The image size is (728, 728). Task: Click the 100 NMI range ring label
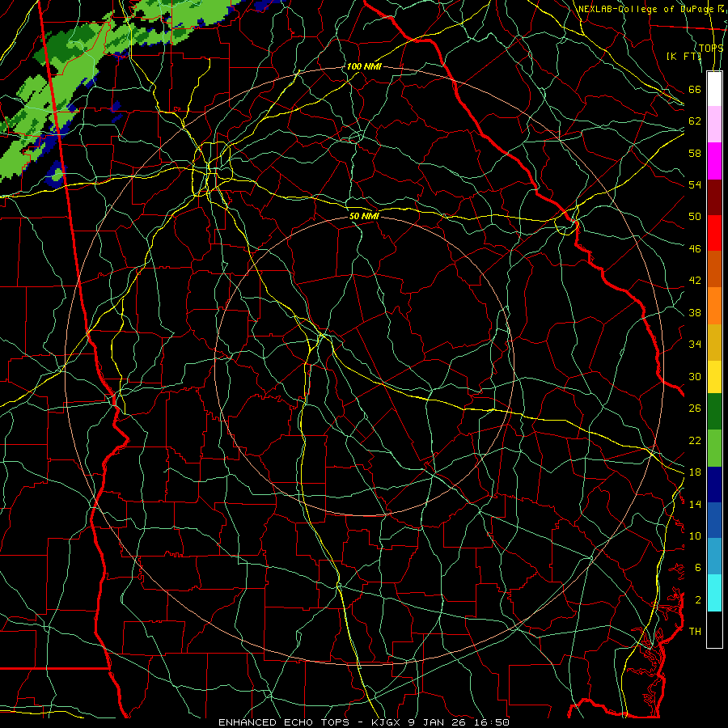[363, 66]
